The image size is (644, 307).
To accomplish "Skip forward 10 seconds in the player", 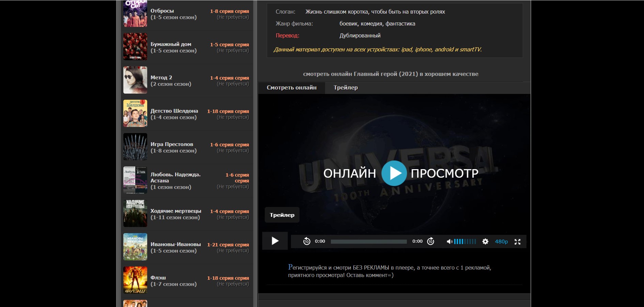I will coord(431,241).
